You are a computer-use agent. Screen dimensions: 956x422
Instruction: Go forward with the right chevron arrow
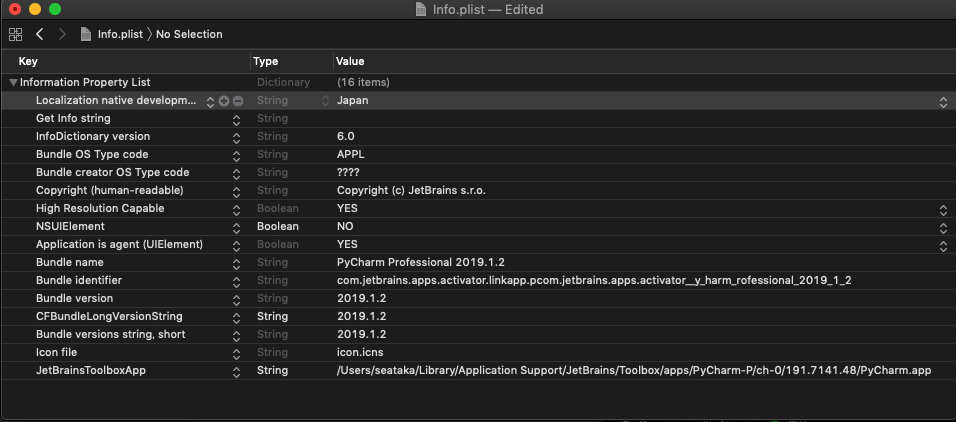click(62, 34)
